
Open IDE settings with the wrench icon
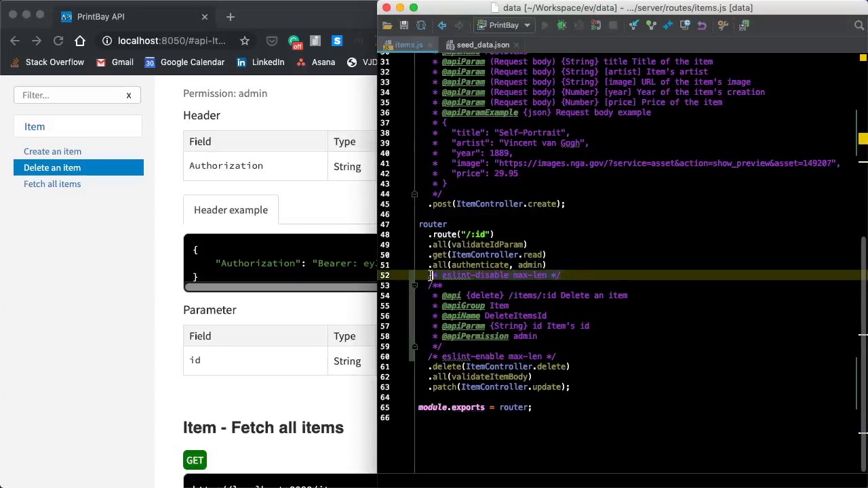pyautogui.click(x=723, y=26)
